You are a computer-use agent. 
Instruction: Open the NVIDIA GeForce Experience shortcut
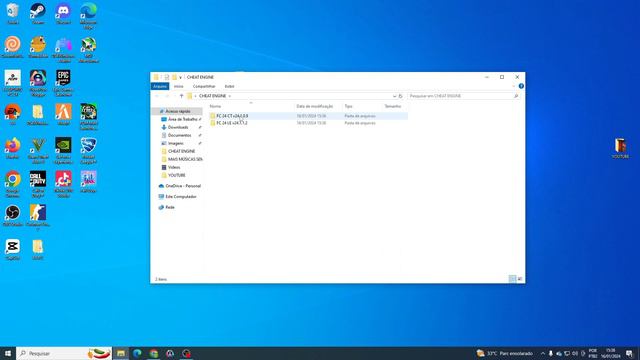pyautogui.click(x=63, y=151)
